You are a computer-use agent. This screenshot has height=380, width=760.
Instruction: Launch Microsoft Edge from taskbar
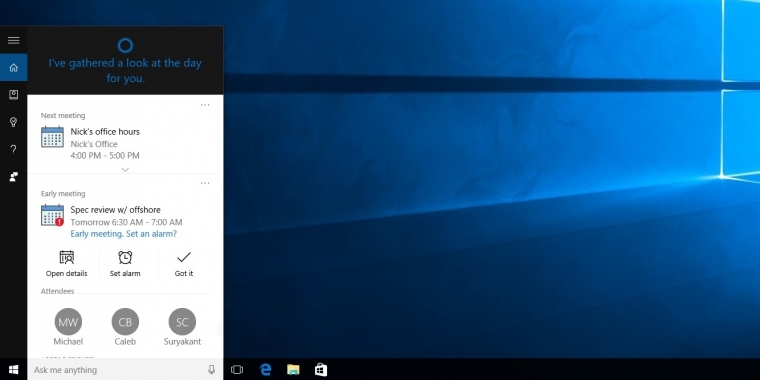[x=265, y=370]
